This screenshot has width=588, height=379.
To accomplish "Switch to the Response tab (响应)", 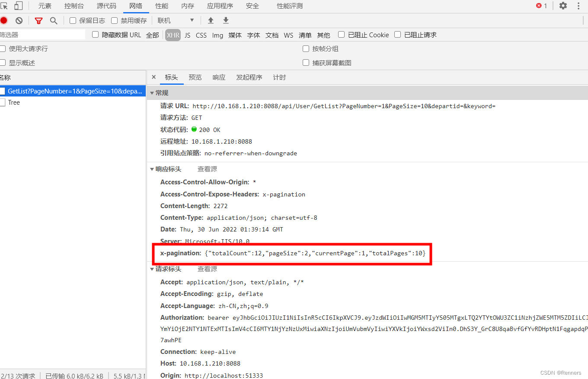I will pyautogui.click(x=219, y=77).
